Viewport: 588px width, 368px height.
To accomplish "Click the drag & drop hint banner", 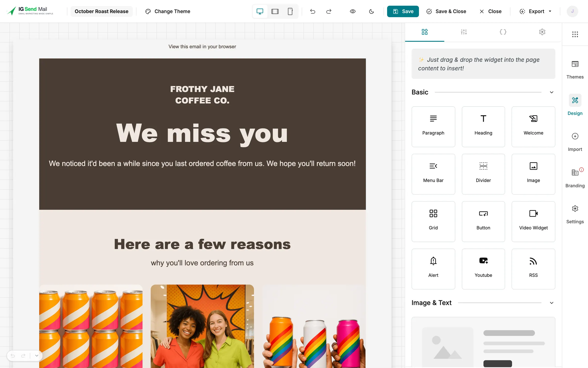I will click(x=483, y=64).
